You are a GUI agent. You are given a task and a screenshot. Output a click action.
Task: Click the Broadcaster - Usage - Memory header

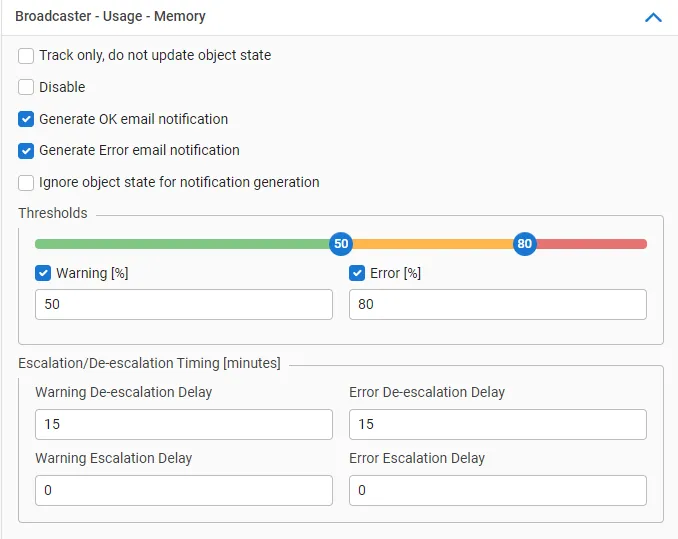pos(110,17)
